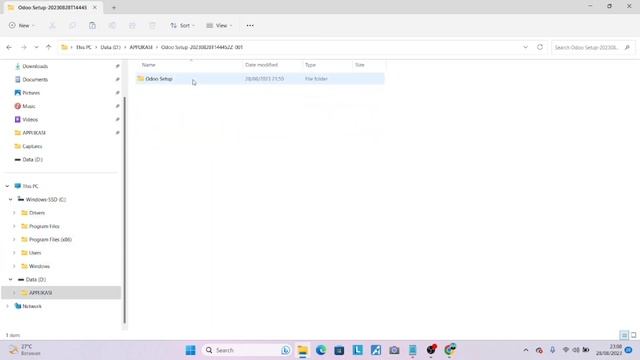Click the New button in toolbar
The width and height of the screenshot is (640, 360).
(x=21, y=25)
